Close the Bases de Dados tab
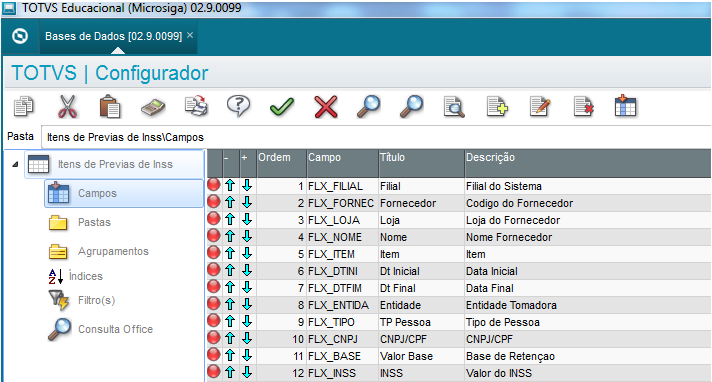Image resolution: width=712 pixels, height=382 pixels. click(190, 35)
